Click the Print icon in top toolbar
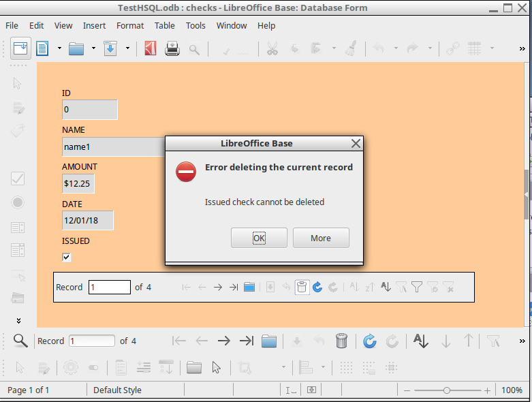The height and width of the screenshot is (402, 532). (x=172, y=48)
